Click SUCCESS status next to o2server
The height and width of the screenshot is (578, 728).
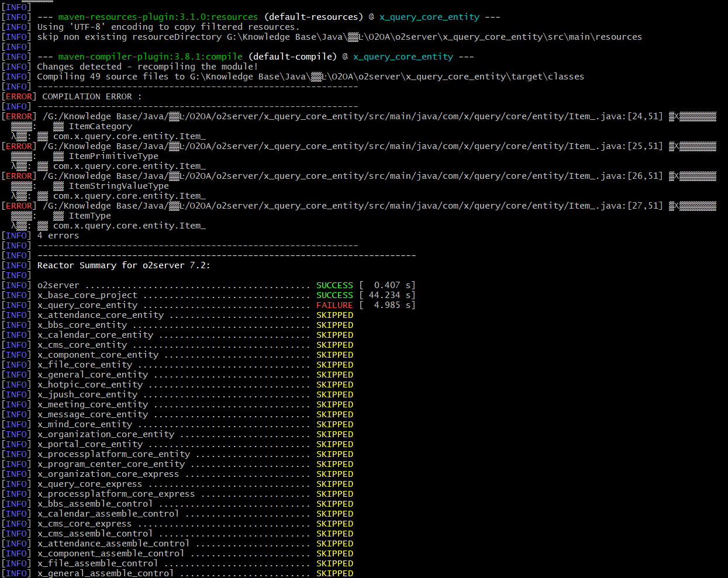[x=334, y=285]
